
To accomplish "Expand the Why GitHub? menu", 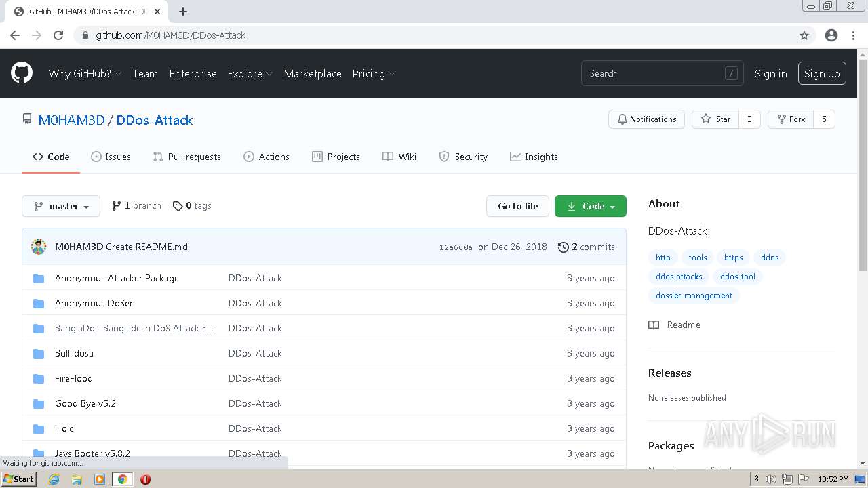I will click(x=85, y=73).
